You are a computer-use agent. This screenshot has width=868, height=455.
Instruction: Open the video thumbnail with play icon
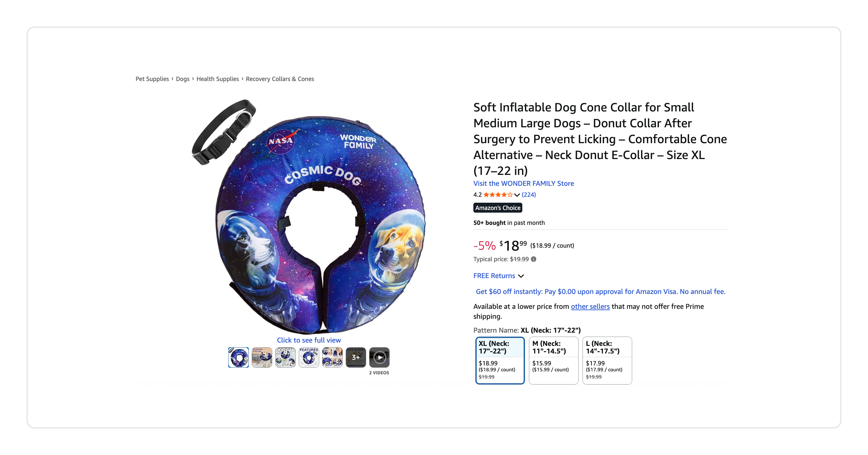pyautogui.click(x=379, y=357)
